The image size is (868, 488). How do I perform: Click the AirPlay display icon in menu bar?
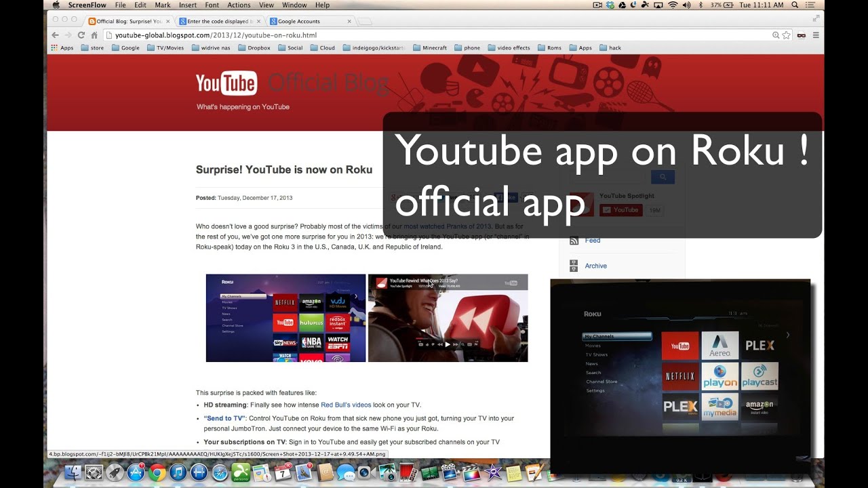click(x=658, y=5)
